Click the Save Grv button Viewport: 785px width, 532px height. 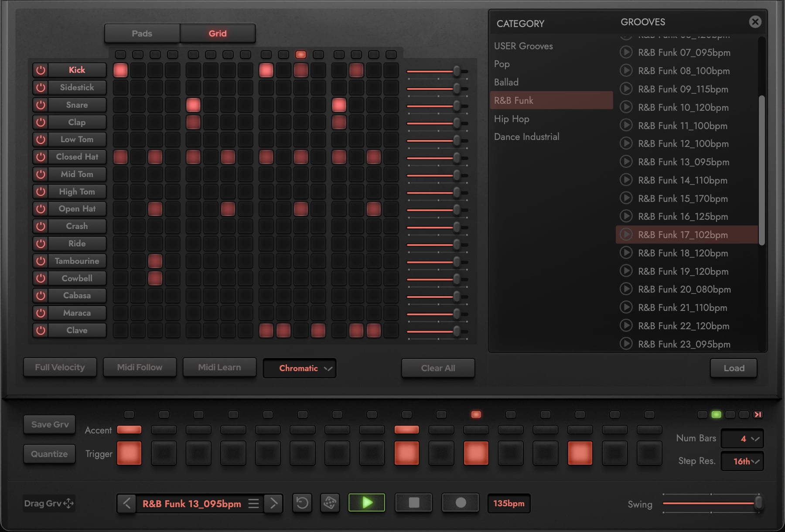coord(50,424)
